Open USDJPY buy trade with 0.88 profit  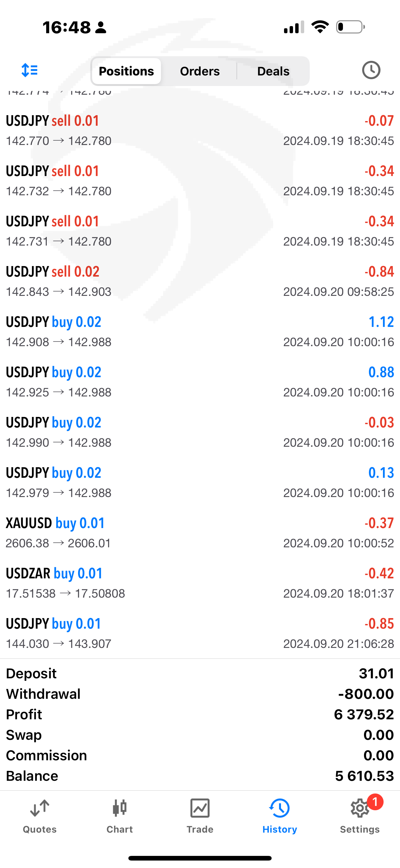200,382
